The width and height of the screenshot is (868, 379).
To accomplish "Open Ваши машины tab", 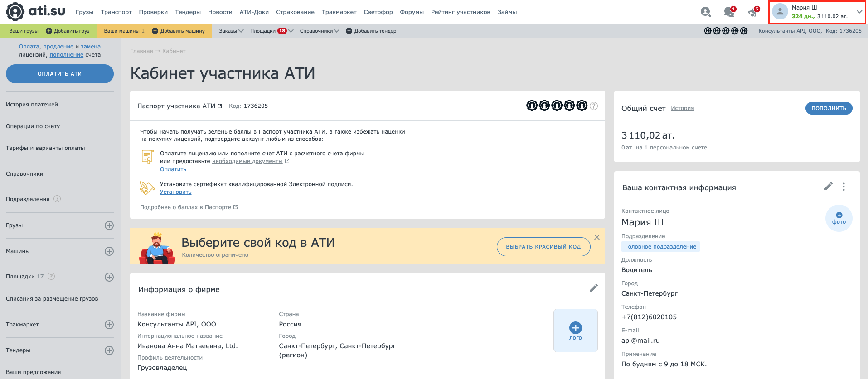I will 124,31.
